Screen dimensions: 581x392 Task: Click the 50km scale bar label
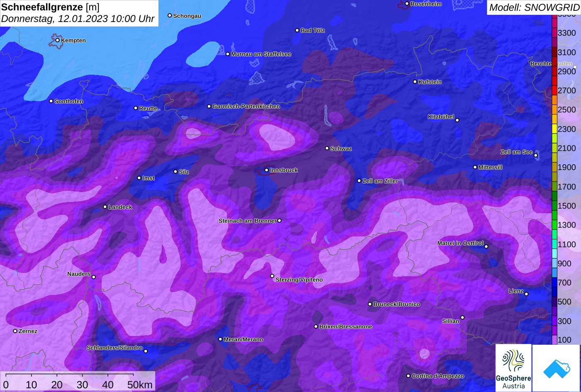point(140,385)
